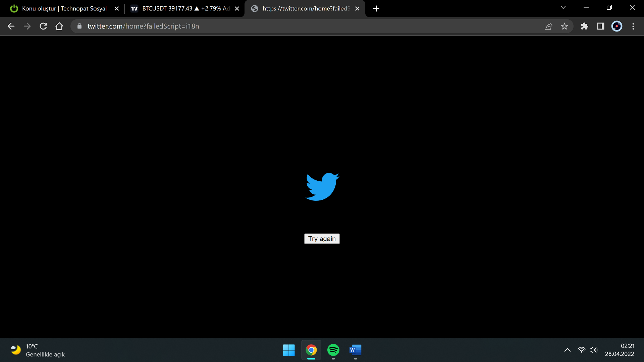The width and height of the screenshot is (644, 362).
Task: Expand the tab search dropdown
Action: [563, 7]
